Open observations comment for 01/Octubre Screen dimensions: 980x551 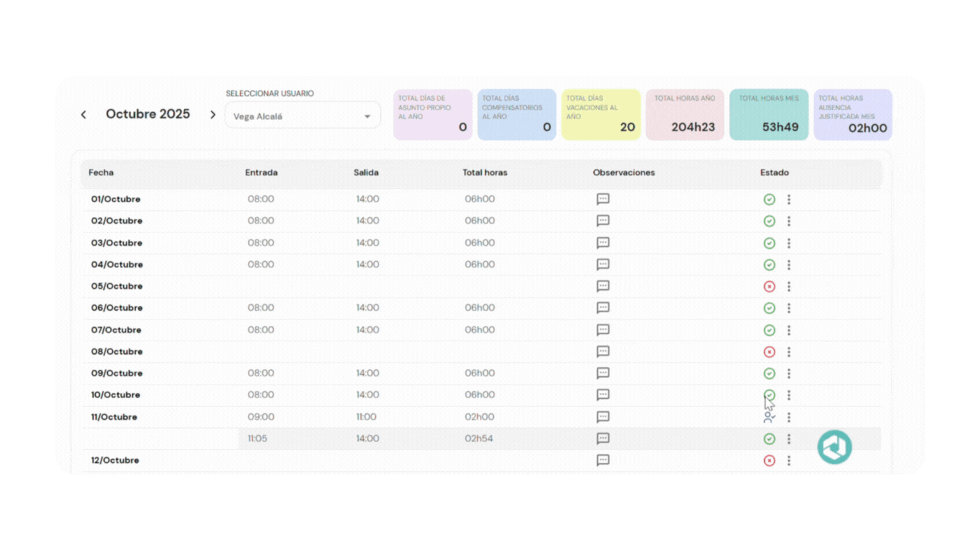(x=603, y=199)
